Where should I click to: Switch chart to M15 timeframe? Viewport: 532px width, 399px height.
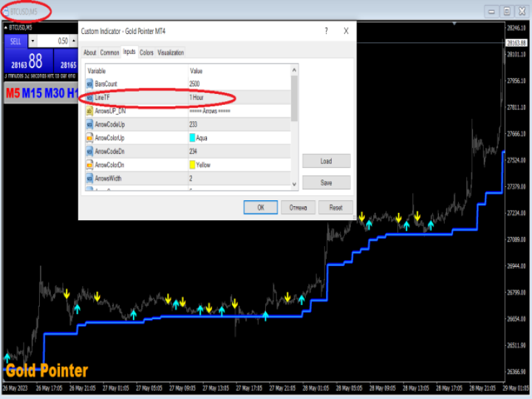click(33, 93)
